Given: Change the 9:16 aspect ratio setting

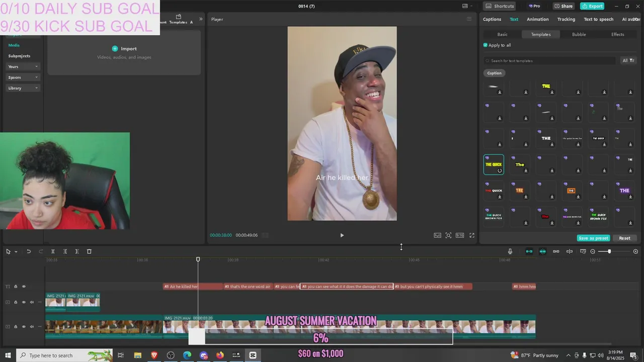Looking at the screenshot, I should (x=460, y=235).
